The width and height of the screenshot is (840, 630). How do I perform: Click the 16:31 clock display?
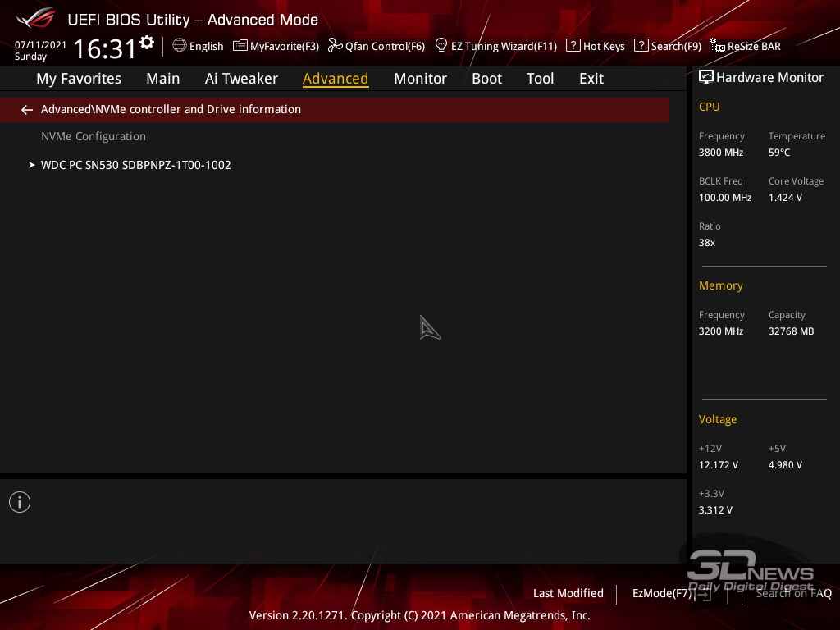point(105,48)
